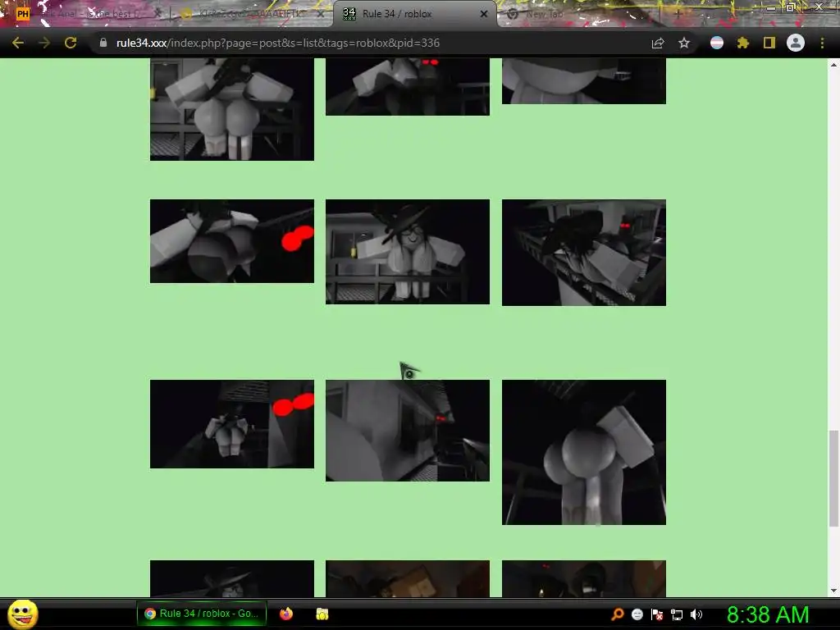Open the share this page icon

pyautogui.click(x=658, y=43)
